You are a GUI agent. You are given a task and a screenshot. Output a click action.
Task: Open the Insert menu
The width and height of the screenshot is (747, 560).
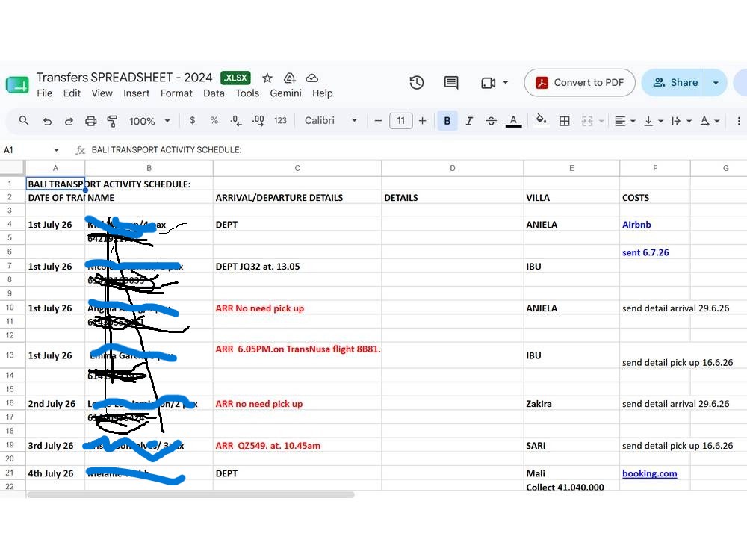click(x=136, y=93)
